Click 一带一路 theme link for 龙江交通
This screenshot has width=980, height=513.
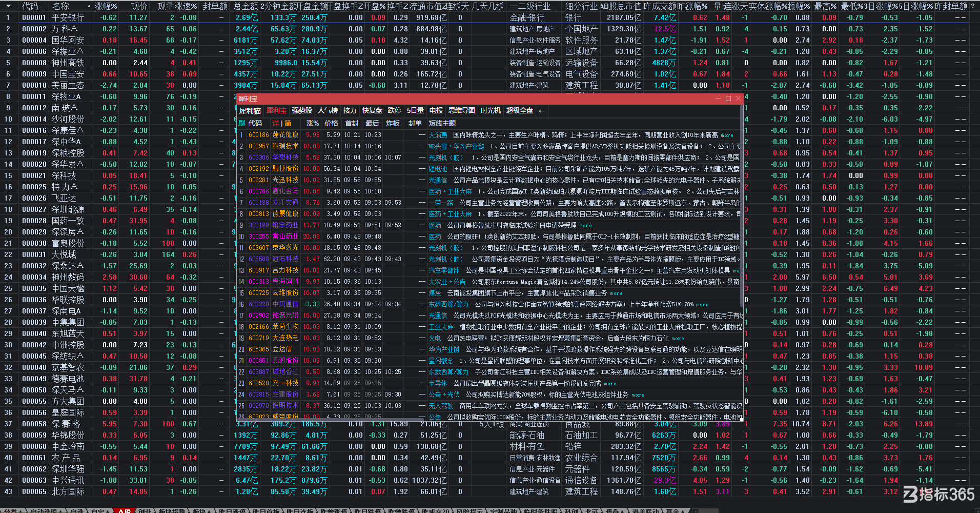click(441, 203)
